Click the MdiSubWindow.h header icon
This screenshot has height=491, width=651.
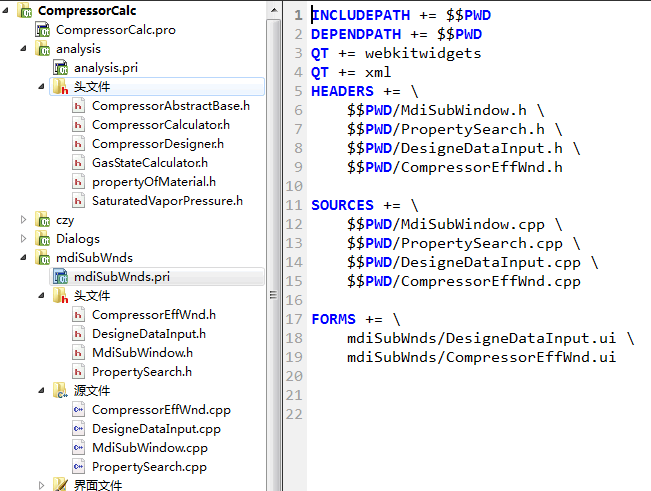tap(78, 353)
